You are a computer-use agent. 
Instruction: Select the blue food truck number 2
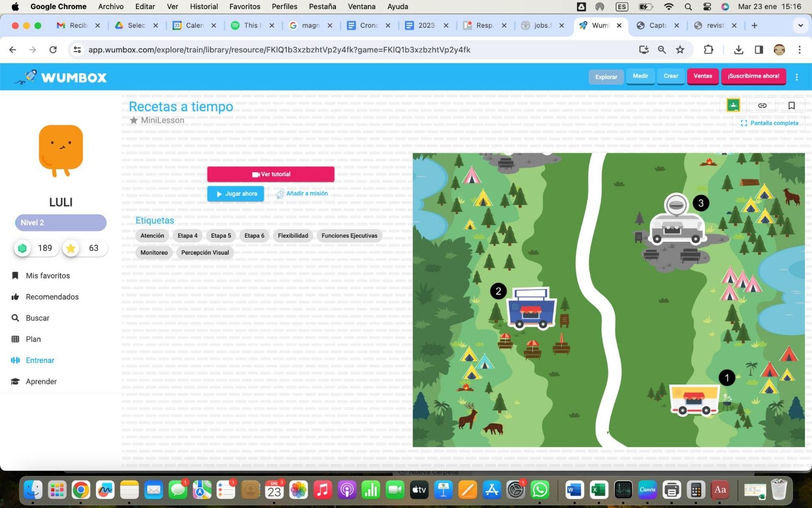click(531, 309)
